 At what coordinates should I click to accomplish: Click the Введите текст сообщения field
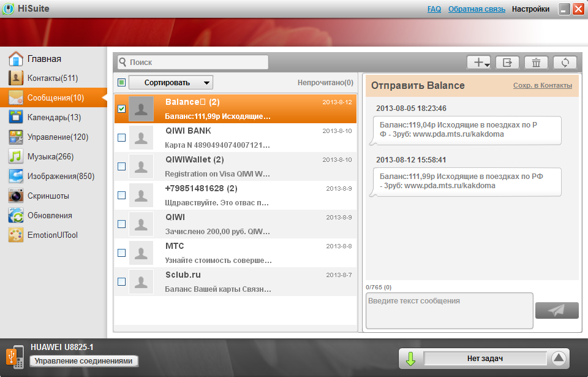(449, 311)
